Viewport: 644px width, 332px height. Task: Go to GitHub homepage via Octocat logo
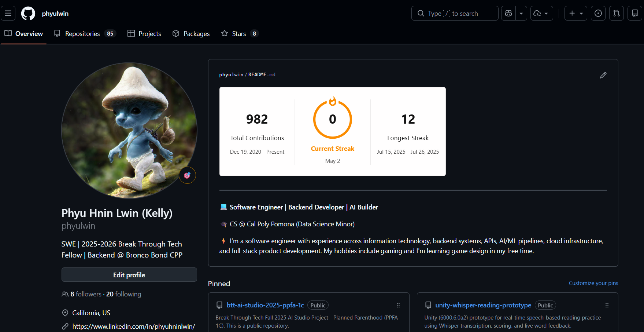pos(28,14)
